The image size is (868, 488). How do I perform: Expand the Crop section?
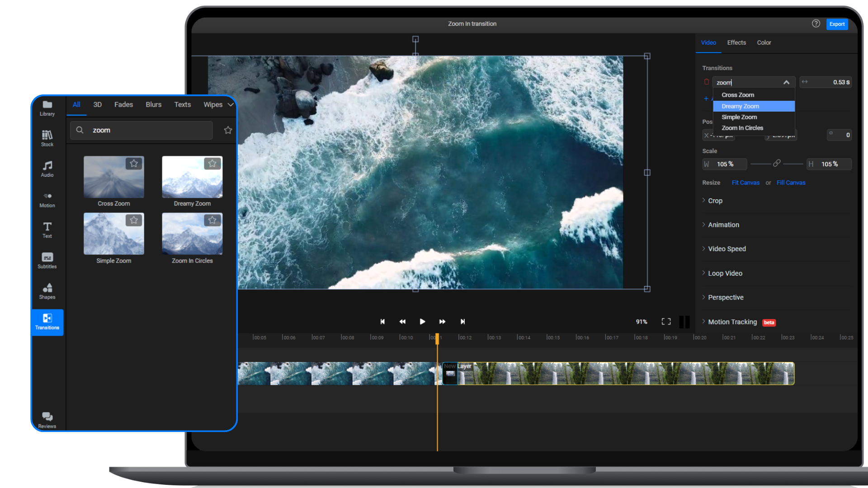point(715,201)
